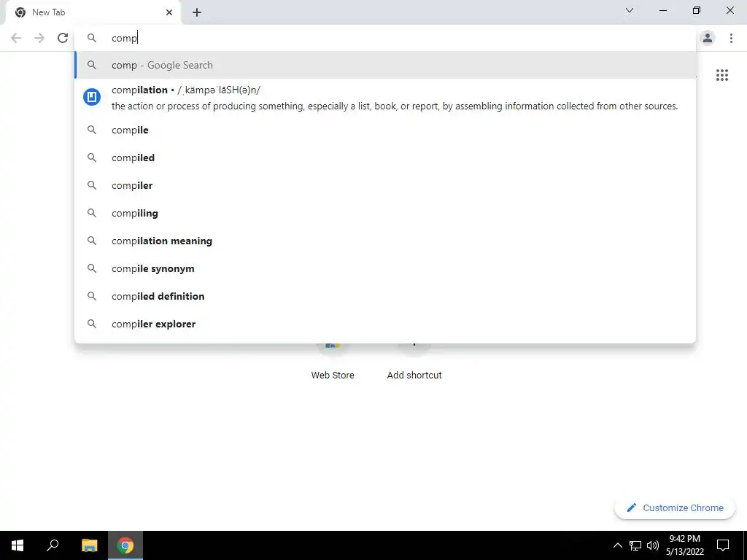Select the 'compiling' suggestion
This screenshot has height=560, width=747.
[385, 213]
